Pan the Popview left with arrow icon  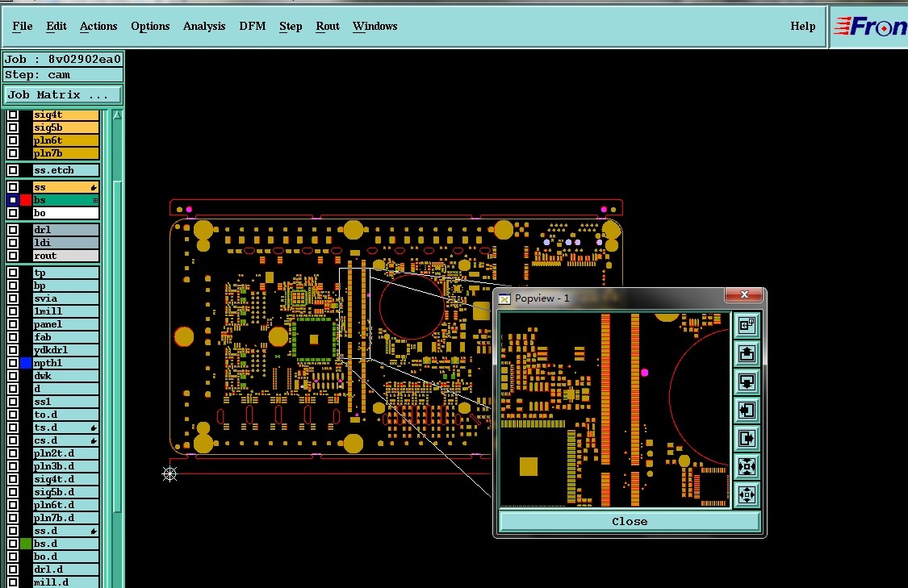[747, 411]
